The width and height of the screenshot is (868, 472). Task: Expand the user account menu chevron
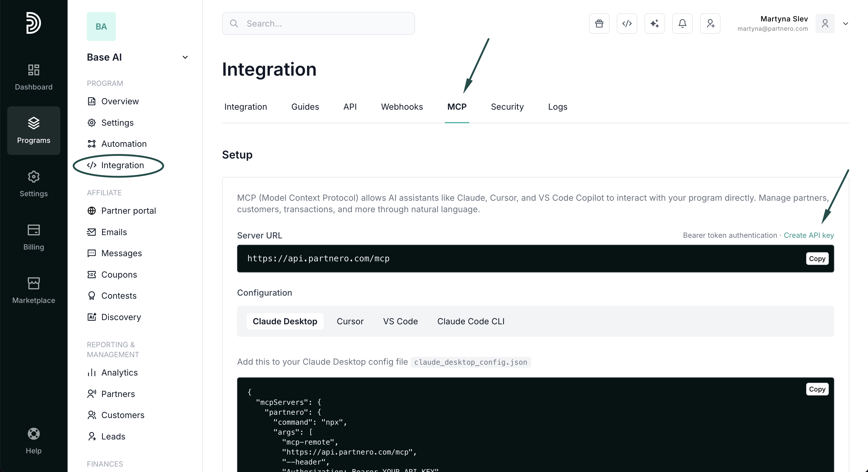click(x=845, y=24)
